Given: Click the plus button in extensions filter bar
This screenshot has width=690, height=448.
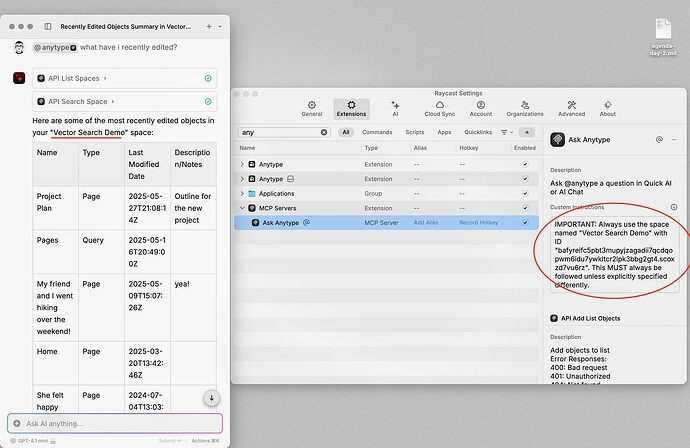Looking at the screenshot, I should [x=527, y=132].
